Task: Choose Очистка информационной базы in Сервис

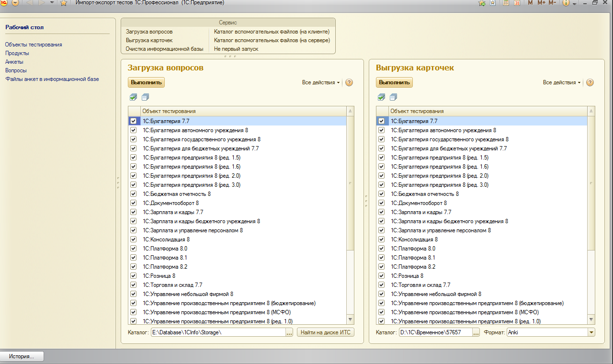Action: click(164, 49)
